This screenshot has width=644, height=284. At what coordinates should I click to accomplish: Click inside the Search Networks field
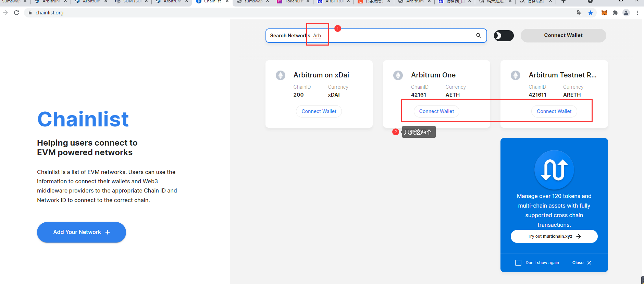click(376, 36)
